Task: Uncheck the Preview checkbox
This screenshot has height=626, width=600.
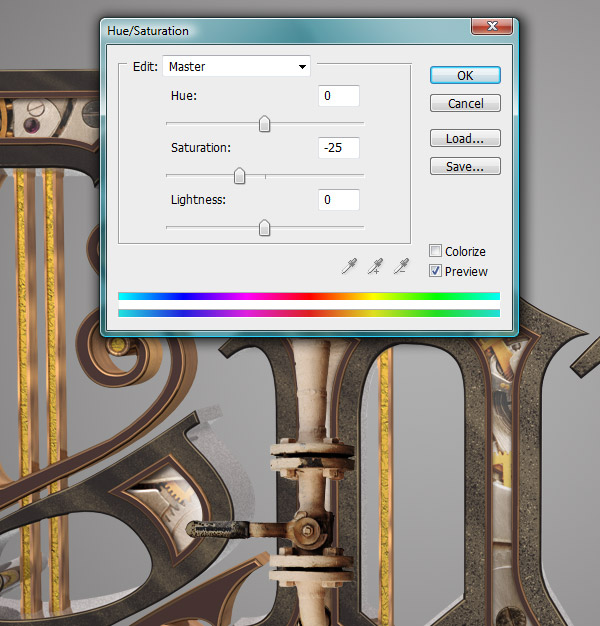Action: [x=435, y=271]
